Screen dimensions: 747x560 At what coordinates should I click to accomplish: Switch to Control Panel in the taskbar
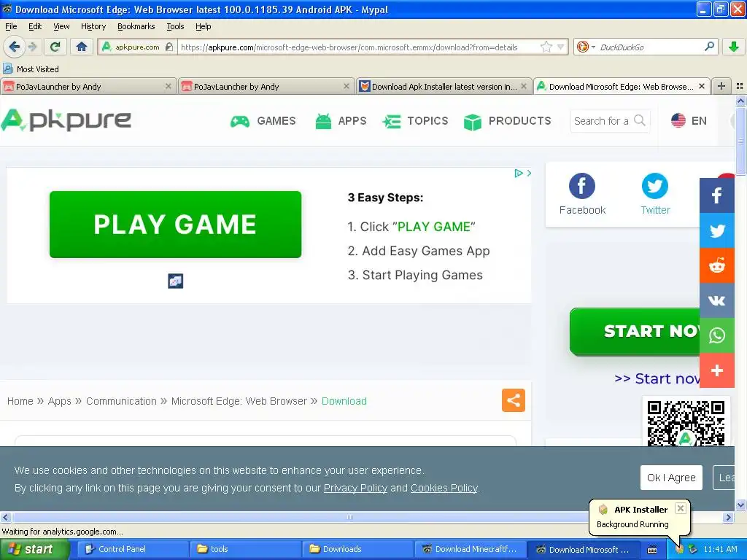[133, 550]
